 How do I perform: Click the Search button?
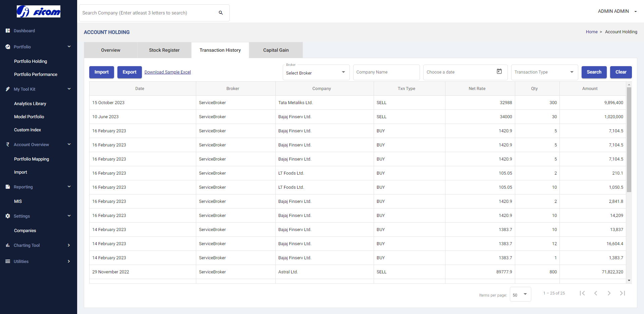[x=594, y=72]
